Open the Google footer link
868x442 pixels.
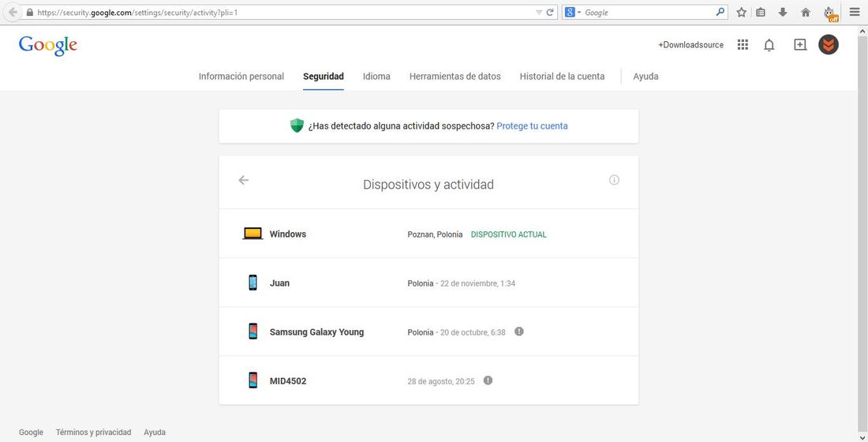tap(31, 432)
